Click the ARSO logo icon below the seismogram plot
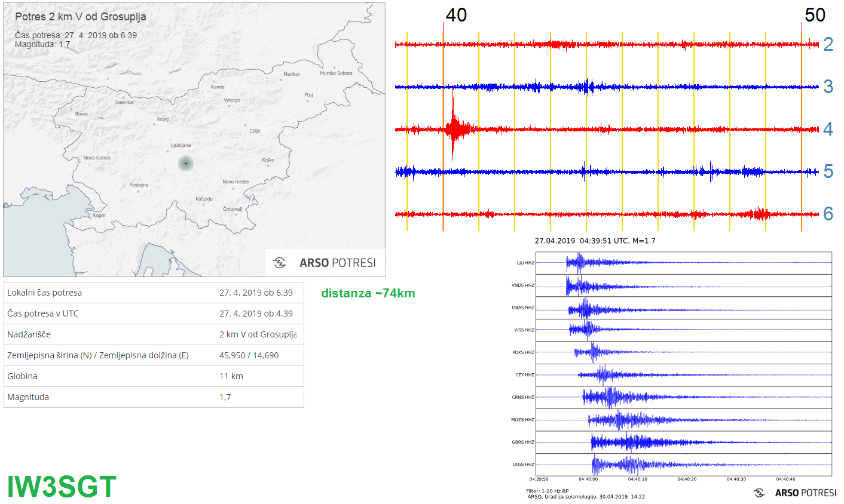The image size is (844, 504). [759, 493]
